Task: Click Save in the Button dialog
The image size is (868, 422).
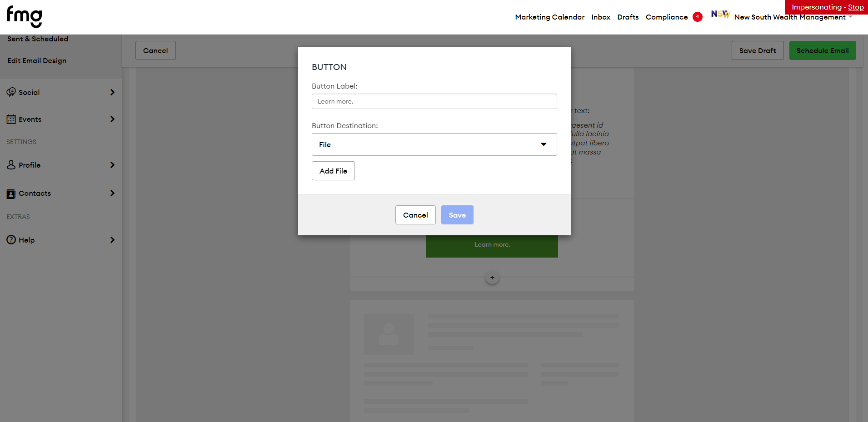Action: click(x=457, y=215)
